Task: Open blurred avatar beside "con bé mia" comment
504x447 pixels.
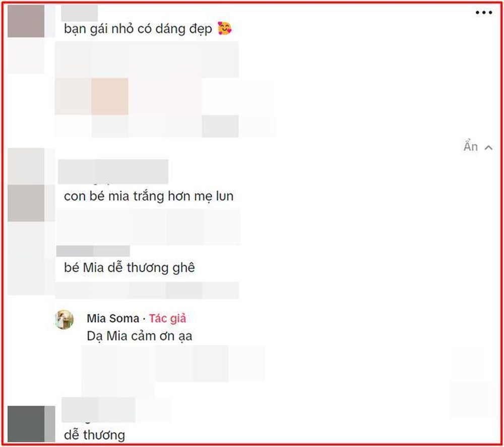Action: point(26,203)
